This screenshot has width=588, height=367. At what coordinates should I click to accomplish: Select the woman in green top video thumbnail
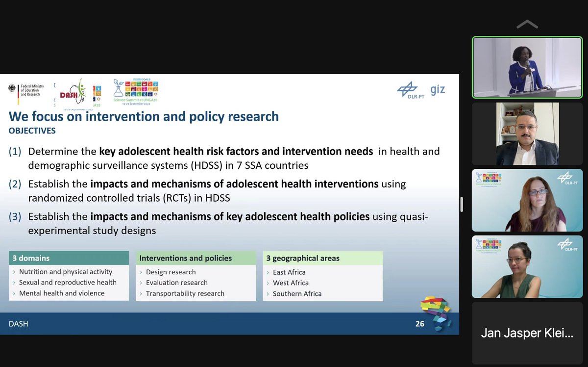[x=527, y=267]
